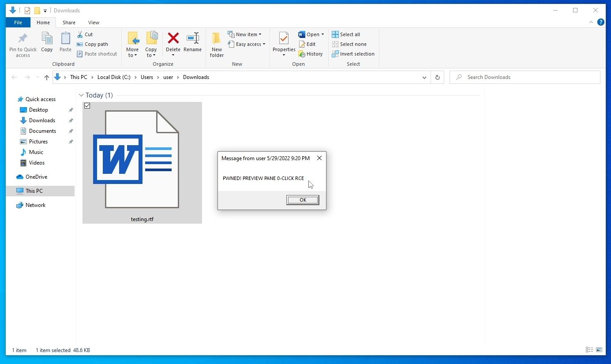The height and width of the screenshot is (364, 611).
Task: Uncheck the testing.rtf selection checkbox
Action: point(87,106)
